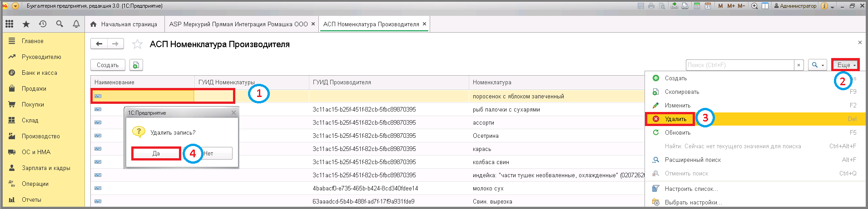Close the АСП Номенклатура Производителя tab
The height and width of the screenshot is (209, 868).
424,24
